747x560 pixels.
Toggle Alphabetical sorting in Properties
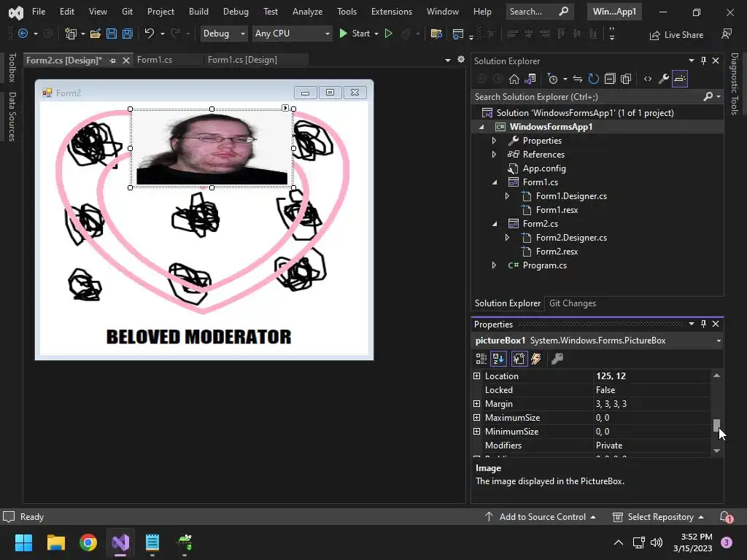click(498, 359)
